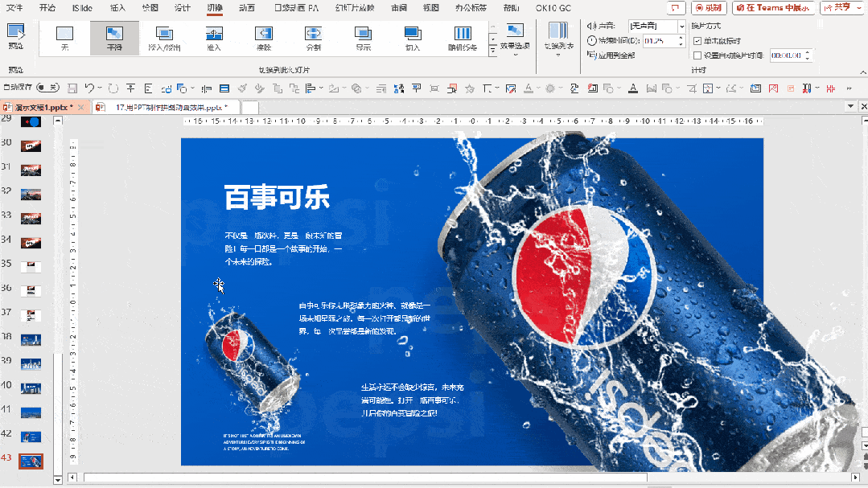This screenshot has height=488, width=868.
Task: Click the thumbnail panel scroll up arrow
Action: coord(58,120)
